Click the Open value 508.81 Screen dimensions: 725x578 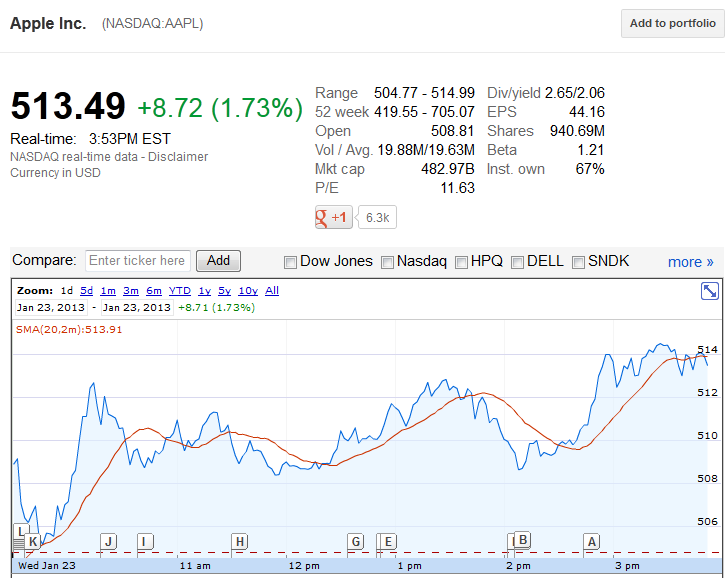point(453,131)
